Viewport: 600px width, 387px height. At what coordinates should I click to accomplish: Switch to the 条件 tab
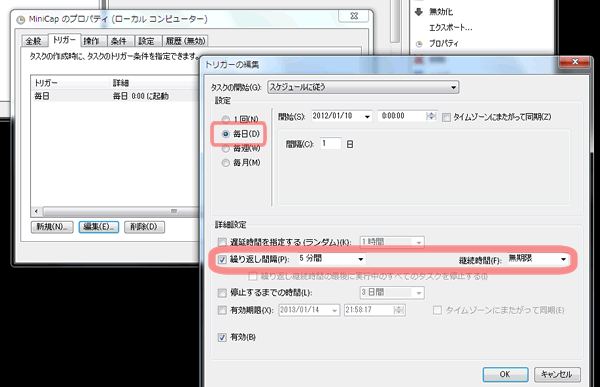(x=119, y=41)
